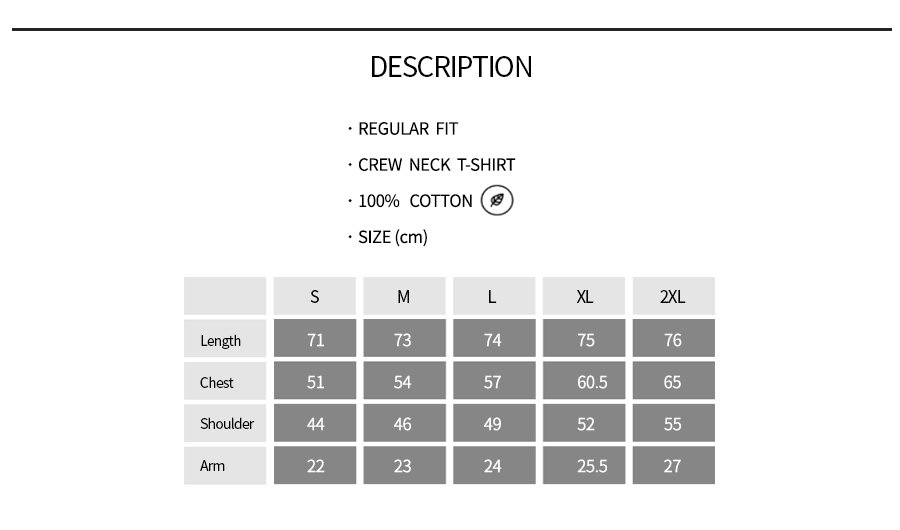Click the CREW NECK T-SHIRT text
This screenshot has height=530, width=900.
click(436, 165)
